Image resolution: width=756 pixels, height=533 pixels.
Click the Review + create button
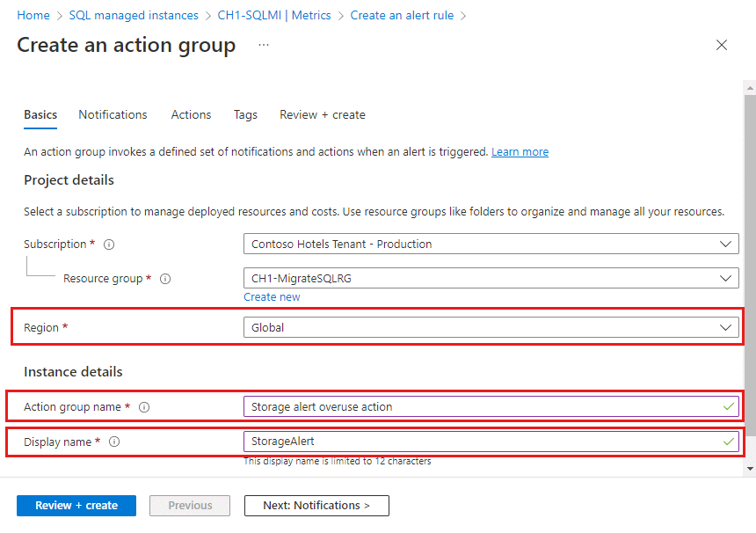(x=76, y=505)
